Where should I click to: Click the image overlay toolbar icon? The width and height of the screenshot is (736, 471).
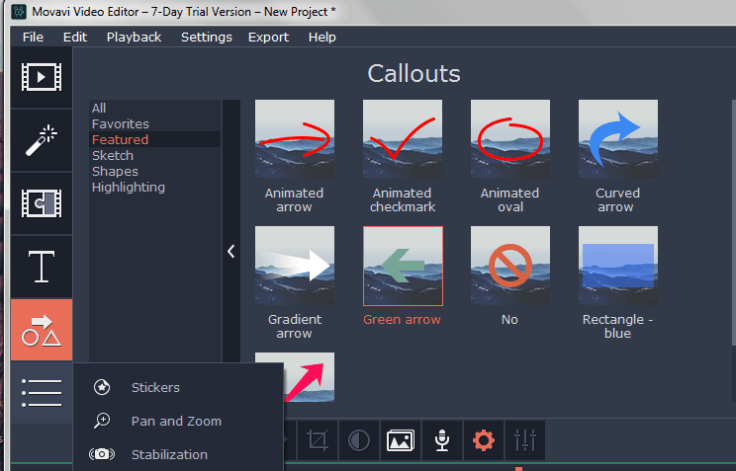click(400, 440)
